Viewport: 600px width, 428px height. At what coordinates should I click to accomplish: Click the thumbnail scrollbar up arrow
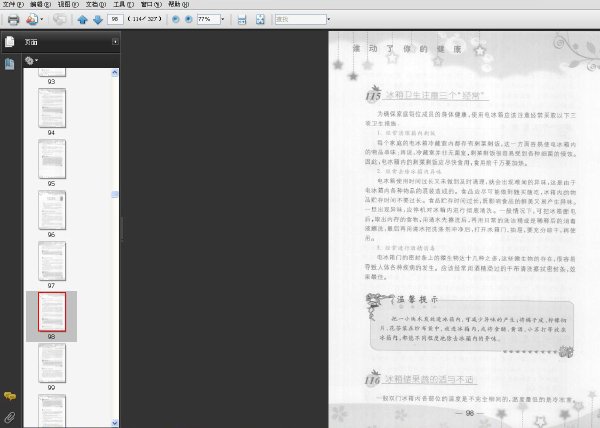115,73
